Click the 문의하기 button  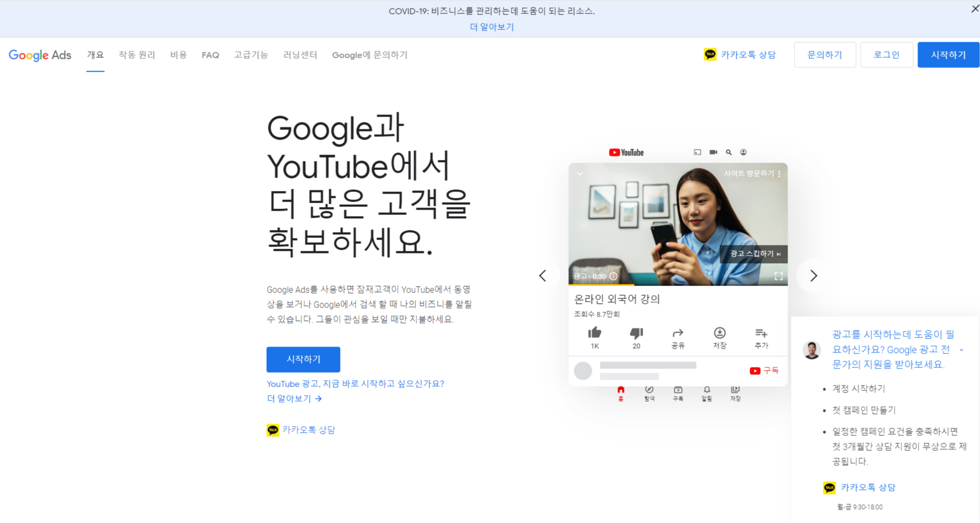[825, 55]
